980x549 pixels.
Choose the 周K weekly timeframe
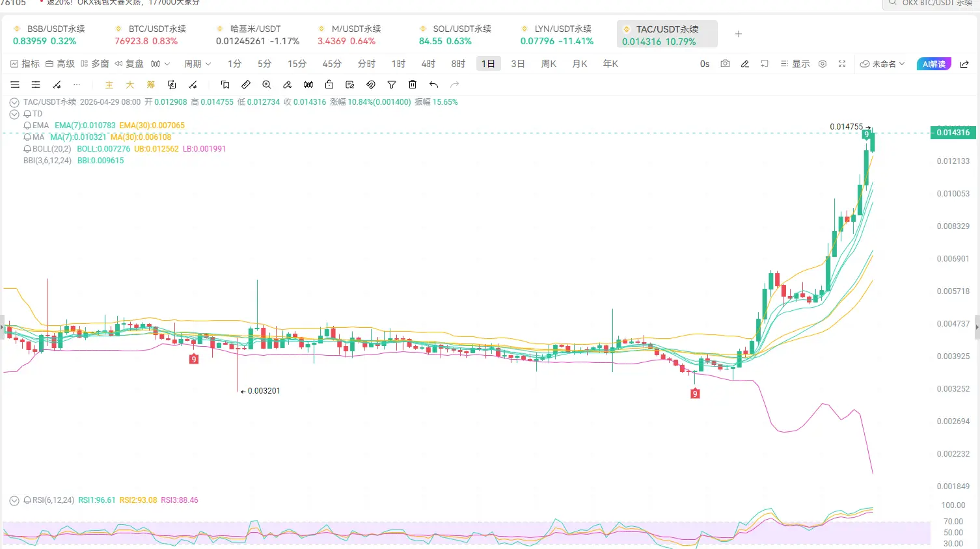549,64
